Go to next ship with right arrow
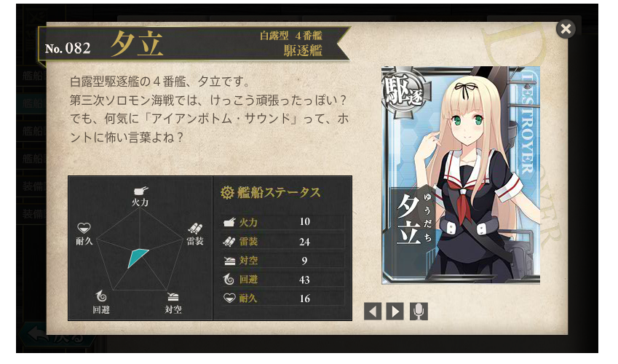Image resolution: width=618 pixels, height=364 pixels. 395,311
